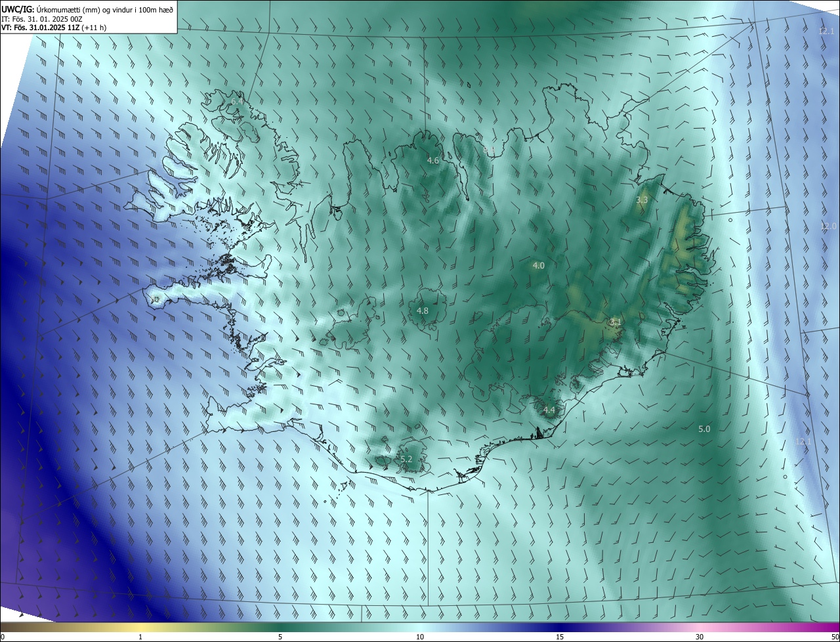Click the 3.1 value label on the map
Screen dimensions: 840x642
615,322
